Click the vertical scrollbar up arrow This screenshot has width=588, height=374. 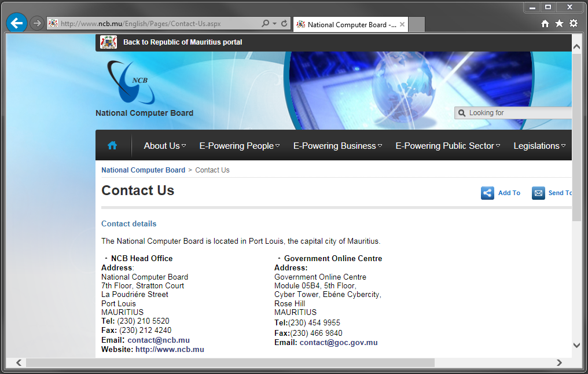point(577,46)
